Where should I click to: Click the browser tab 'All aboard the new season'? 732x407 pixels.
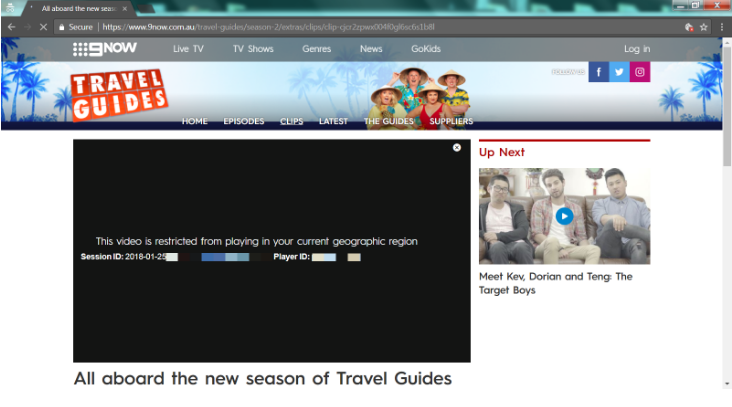click(78, 8)
